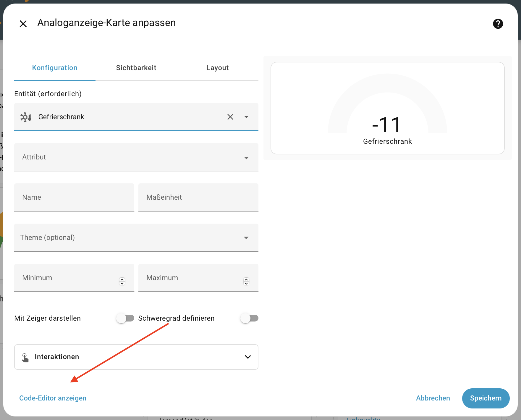The width and height of the screenshot is (521, 420).
Task: Open the Theme (optional) dropdown
Action: [x=136, y=238]
